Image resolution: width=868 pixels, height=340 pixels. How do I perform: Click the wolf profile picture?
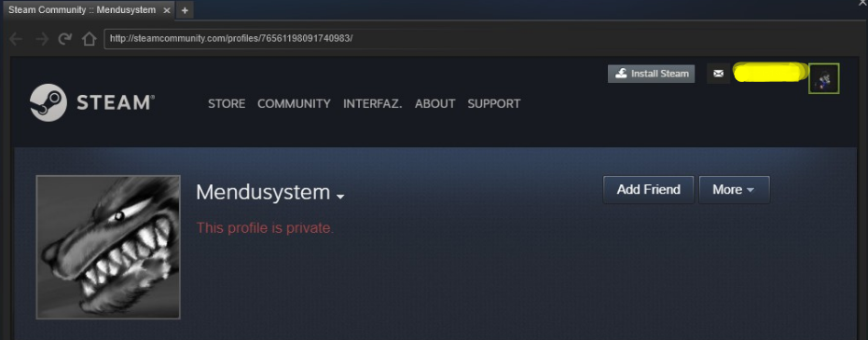click(x=108, y=247)
